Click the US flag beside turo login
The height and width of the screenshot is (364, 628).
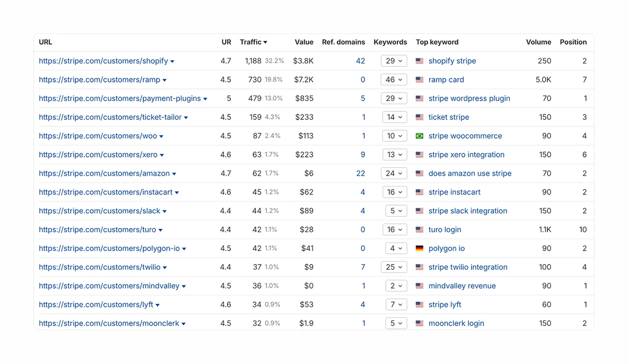point(419,230)
